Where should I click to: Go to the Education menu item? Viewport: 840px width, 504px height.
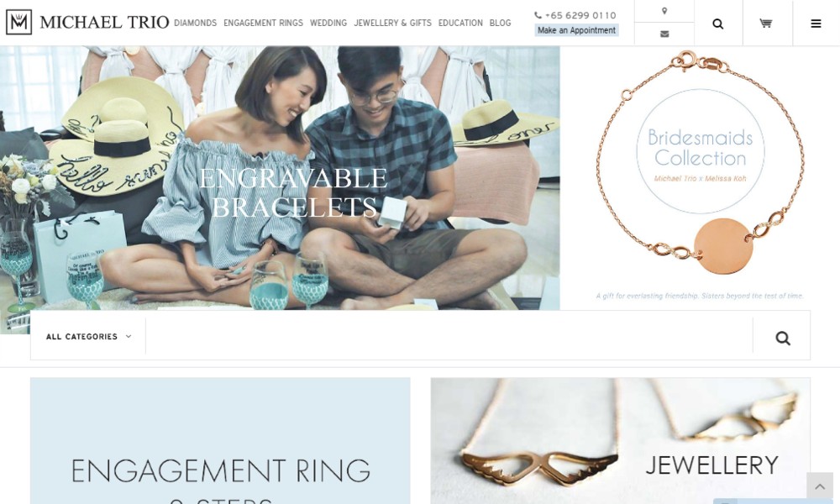click(460, 23)
